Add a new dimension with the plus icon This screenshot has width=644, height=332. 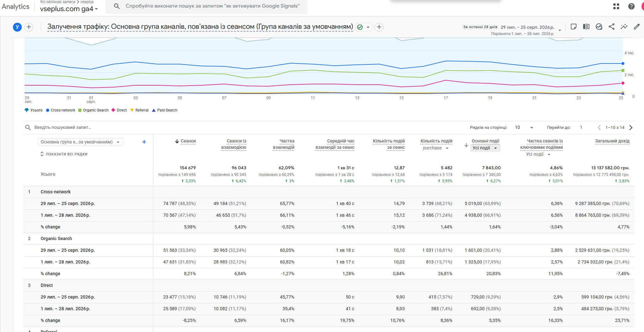(144, 142)
